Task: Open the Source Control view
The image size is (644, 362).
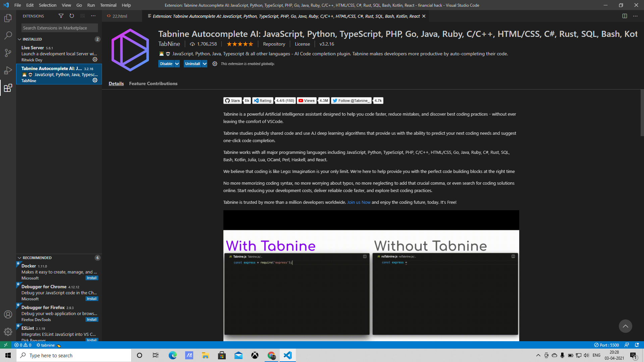Action: pos(8,53)
